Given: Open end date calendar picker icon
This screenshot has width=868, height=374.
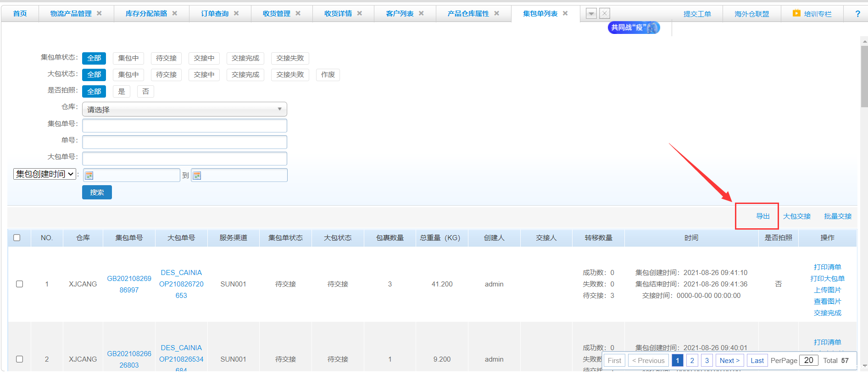Looking at the screenshot, I should point(197,176).
